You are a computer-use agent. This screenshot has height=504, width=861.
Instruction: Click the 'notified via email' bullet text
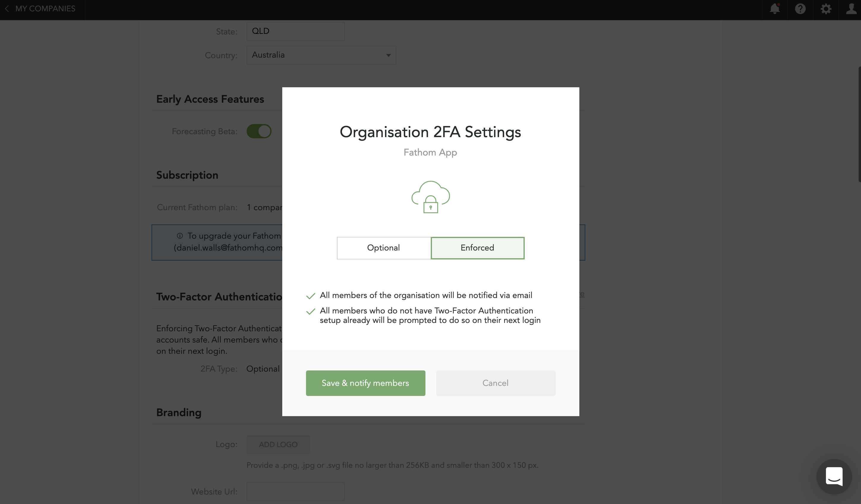point(426,295)
